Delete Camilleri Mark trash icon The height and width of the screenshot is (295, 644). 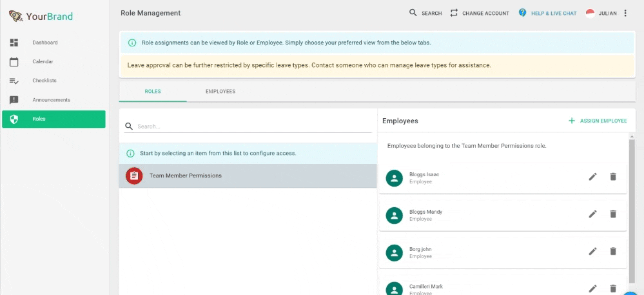pyautogui.click(x=613, y=289)
